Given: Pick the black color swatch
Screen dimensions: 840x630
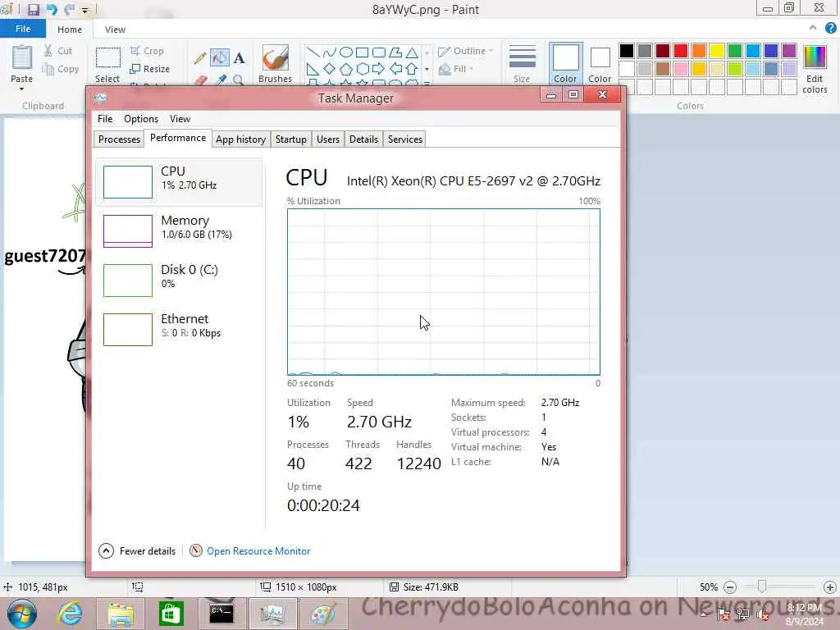Looking at the screenshot, I should click(x=626, y=51).
